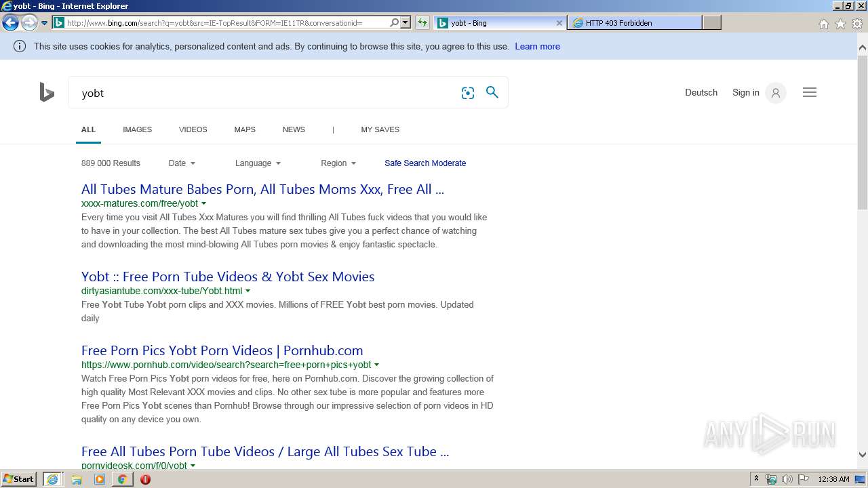The width and height of the screenshot is (868, 488).
Task: Expand the Date filter dropdown
Action: pos(182,163)
